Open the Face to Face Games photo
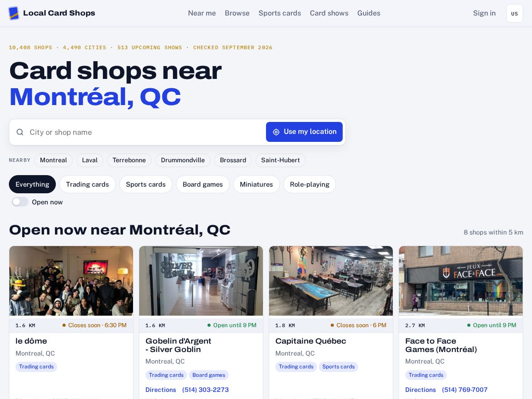Viewport: 532px width, 399px height. click(x=461, y=281)
